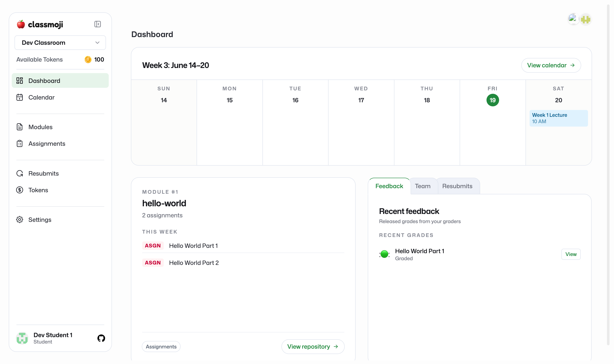Click the Dashboard grid icon
The image size is (614, 364).
[x=20, y=81]
